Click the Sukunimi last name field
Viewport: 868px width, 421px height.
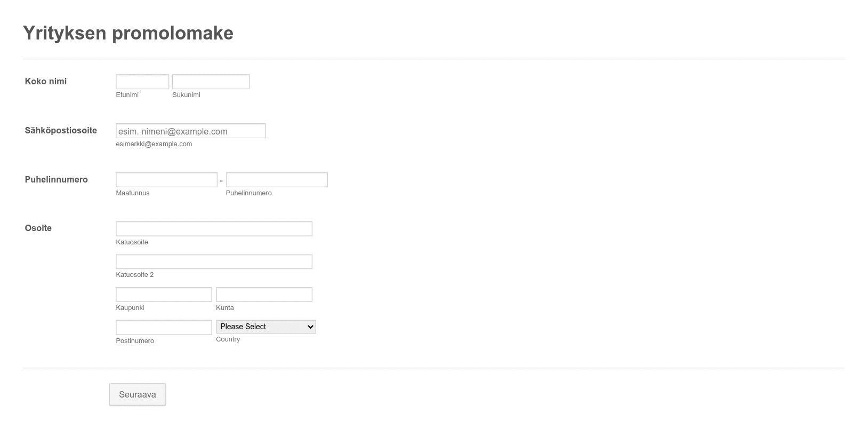pos(211,82)
